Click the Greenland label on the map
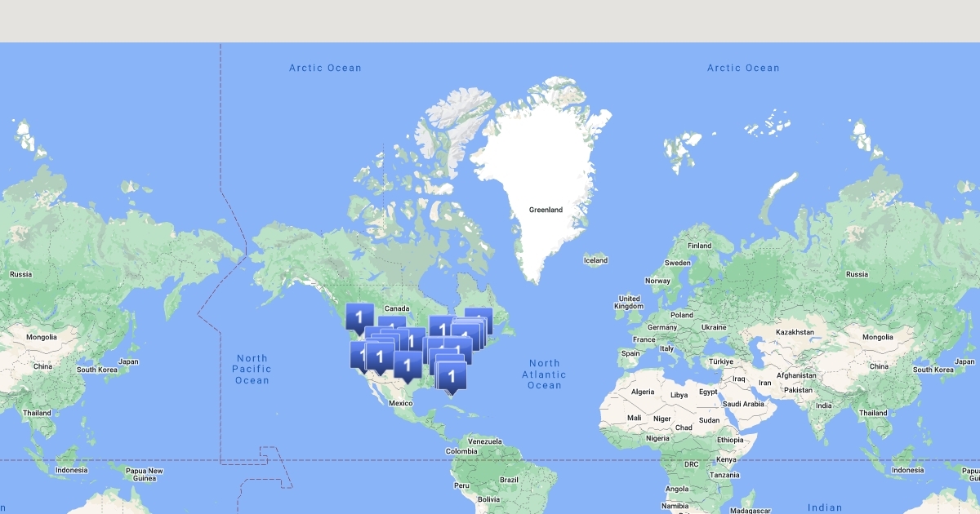 click(x=546, y=210)
